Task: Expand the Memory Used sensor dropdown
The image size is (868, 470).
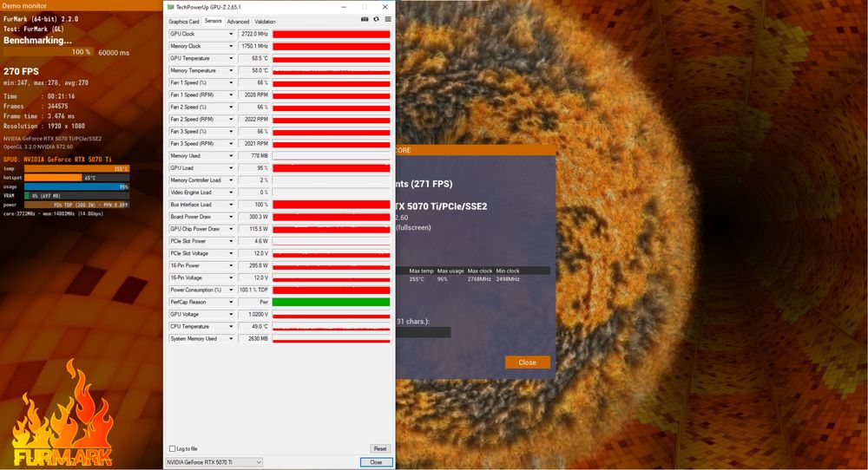Action: point(231,155)
